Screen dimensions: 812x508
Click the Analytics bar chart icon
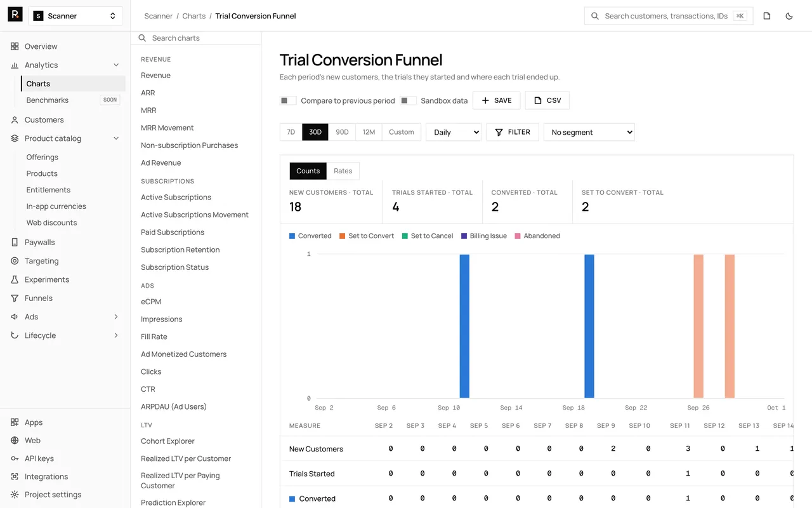click(15, 65)
